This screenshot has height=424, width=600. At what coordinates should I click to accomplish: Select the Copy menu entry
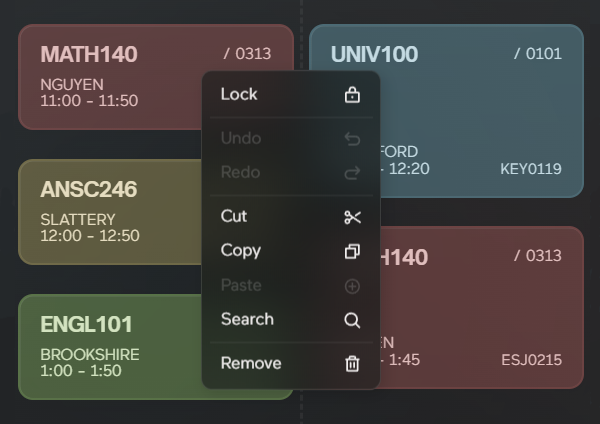[x=241, y=250]
